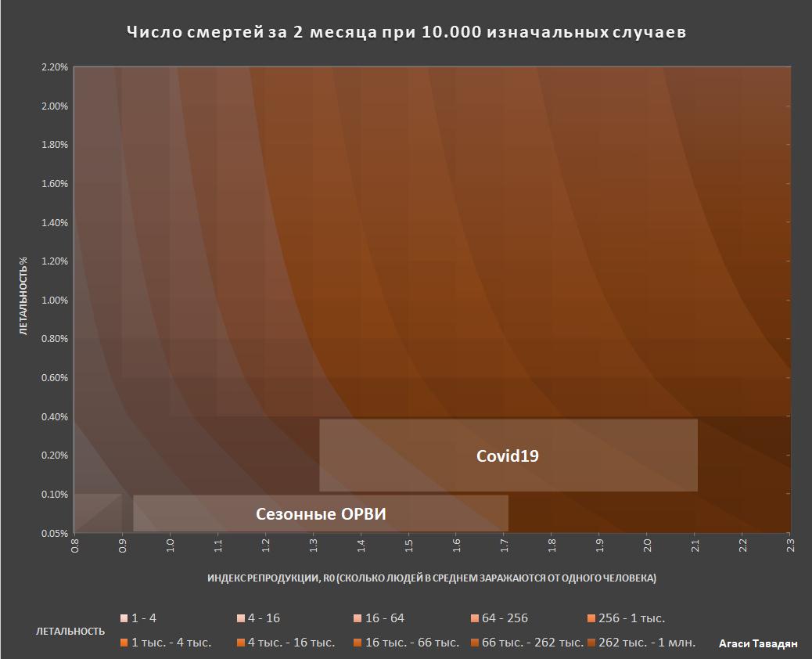This screenshot has width=812, height=659.
Task: Select the '64 - 256' legend swatch
Action: pyautogui.click(x=475, y=618)
